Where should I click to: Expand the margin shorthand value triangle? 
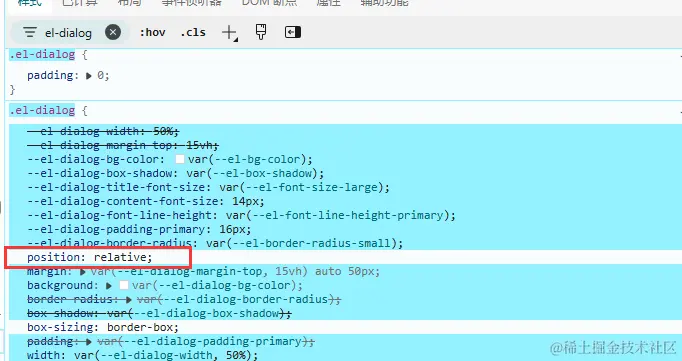point(83,272)
